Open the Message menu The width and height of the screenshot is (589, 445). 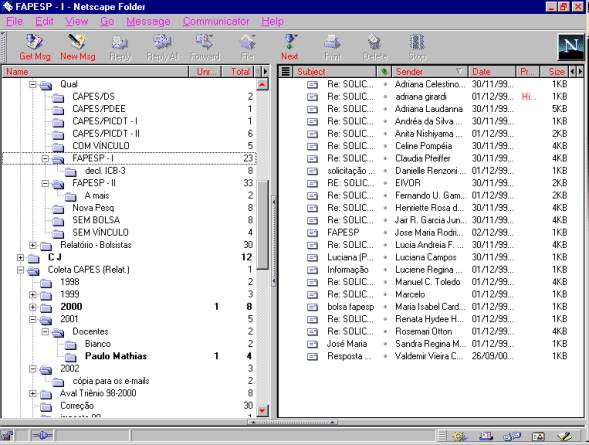tap(148, 21)
